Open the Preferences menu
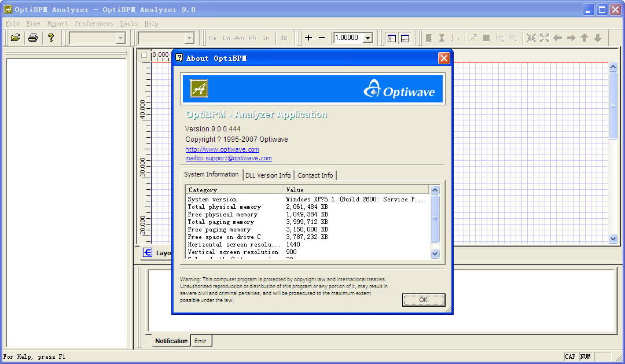625x364 pixels. [x=94, y=24]
